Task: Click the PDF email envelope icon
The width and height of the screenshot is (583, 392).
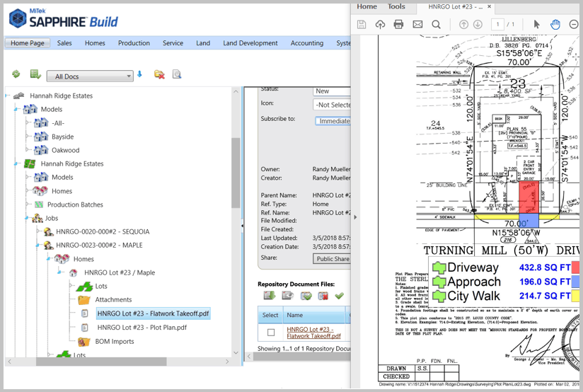Action: point(417,25)
